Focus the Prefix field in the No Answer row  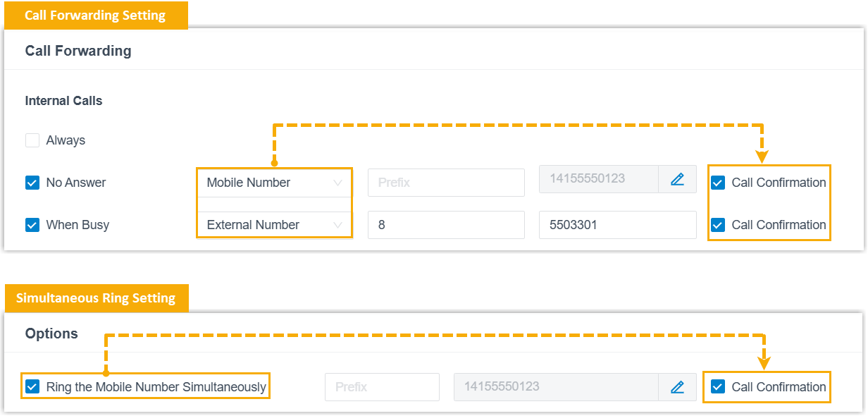tap(446, 183)
